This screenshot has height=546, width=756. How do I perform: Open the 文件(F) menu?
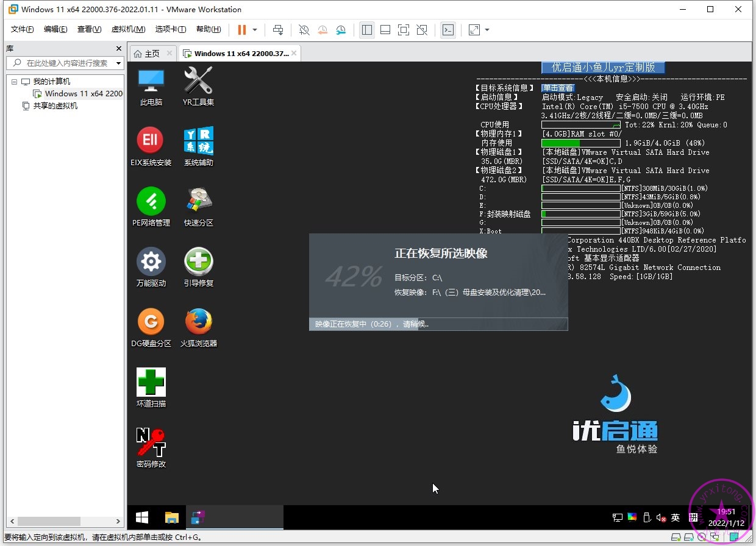[23, 29]
